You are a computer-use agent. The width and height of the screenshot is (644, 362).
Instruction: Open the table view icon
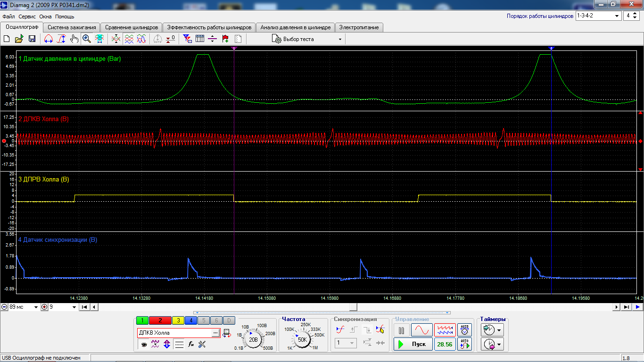(x=200, y=39)
